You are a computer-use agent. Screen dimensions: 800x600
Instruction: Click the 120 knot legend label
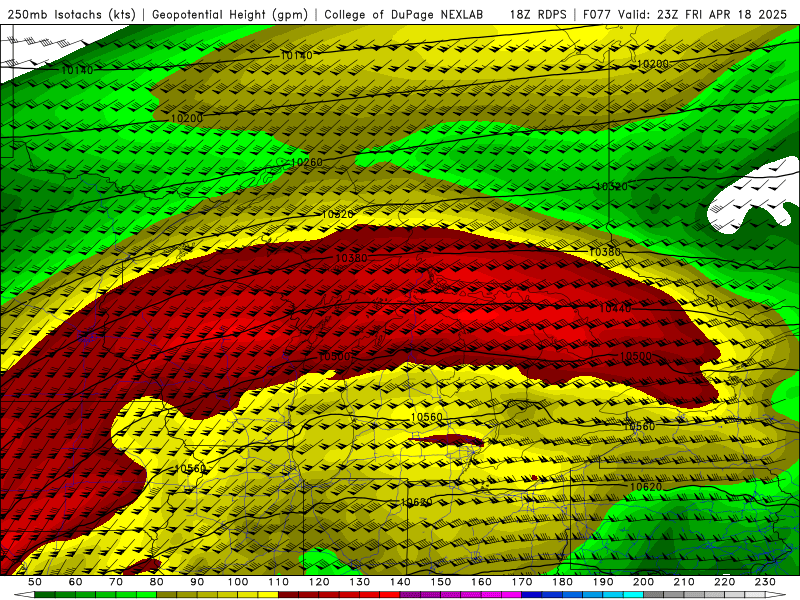point(319,582)
